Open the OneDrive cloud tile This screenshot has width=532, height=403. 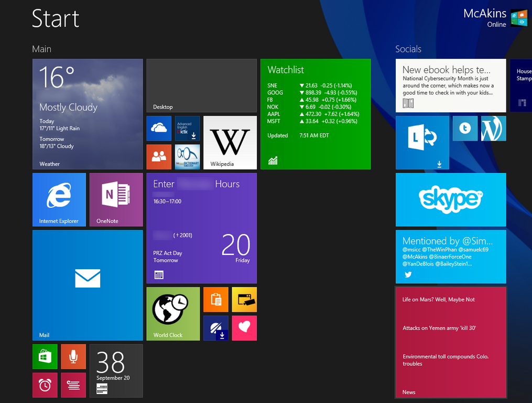click(x=159, y=129)
